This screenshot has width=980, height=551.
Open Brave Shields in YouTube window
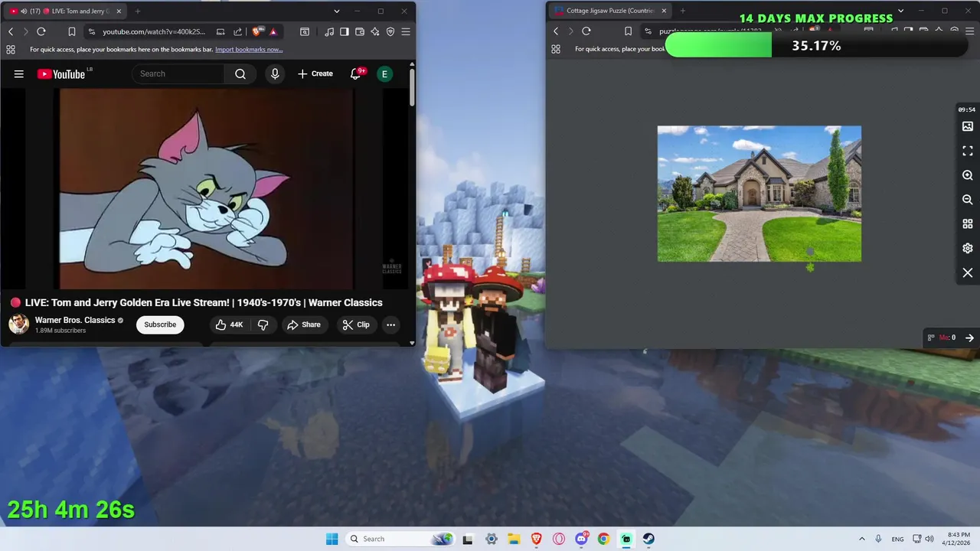coord(256,31)
